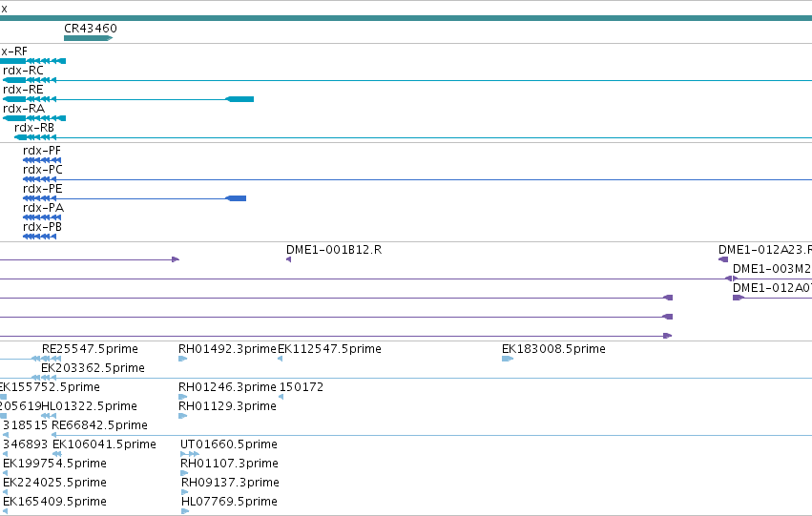Open the HL01322.5prime EST label
The width and height of the screenshot is (812, 516).
(89, 407)
